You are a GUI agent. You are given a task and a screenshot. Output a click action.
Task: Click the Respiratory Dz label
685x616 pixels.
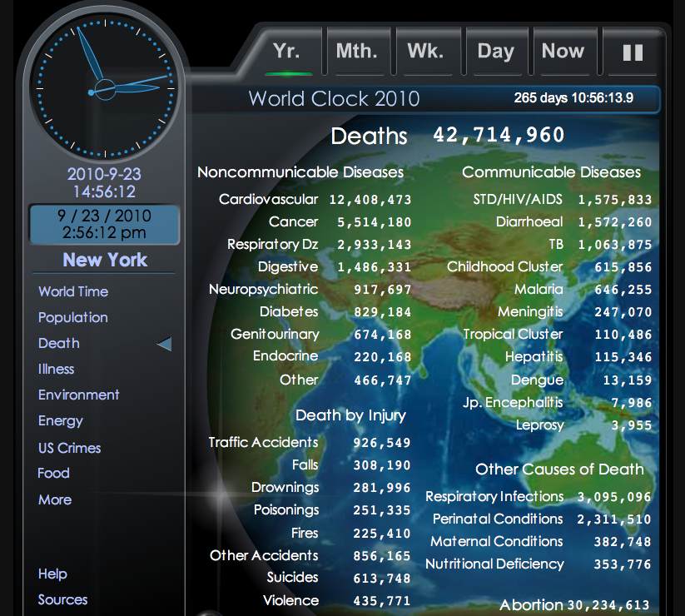pyautogui.click(x=273, y=245)
